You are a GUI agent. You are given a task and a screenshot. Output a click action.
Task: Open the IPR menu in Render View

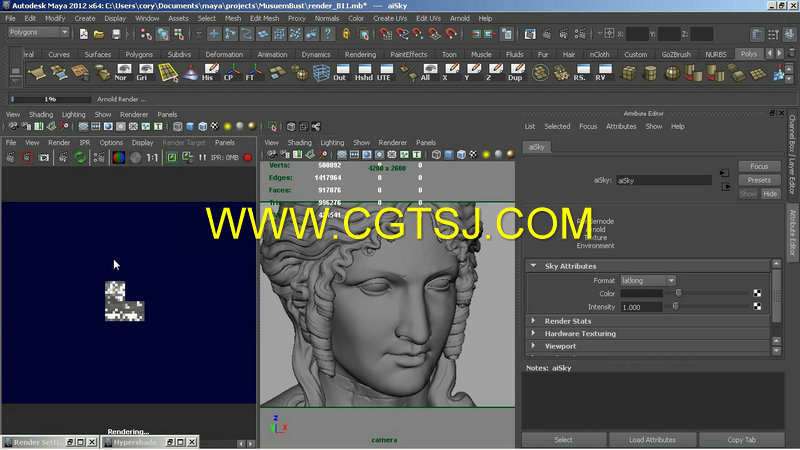[x=85, y=143]
